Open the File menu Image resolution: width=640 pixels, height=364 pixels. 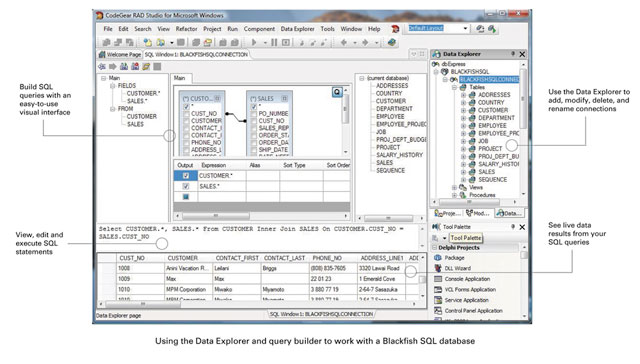(x=108, y=29)
